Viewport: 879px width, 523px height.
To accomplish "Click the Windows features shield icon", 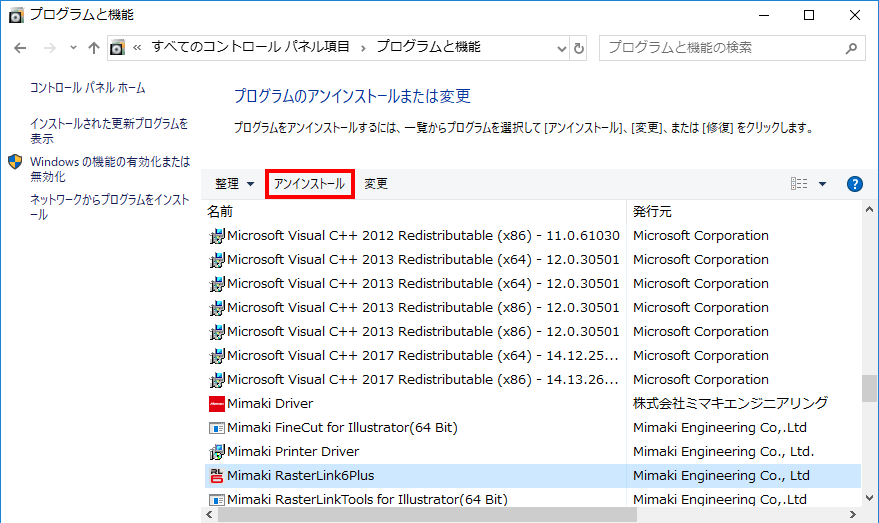I will [x=15, y=162].
